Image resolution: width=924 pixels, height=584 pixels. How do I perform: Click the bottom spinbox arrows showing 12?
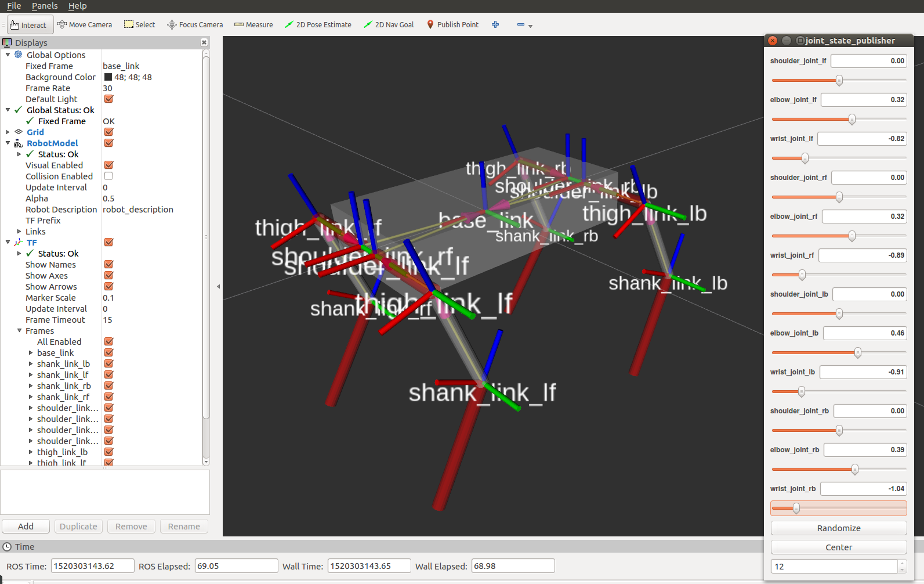tap(902, 566)
